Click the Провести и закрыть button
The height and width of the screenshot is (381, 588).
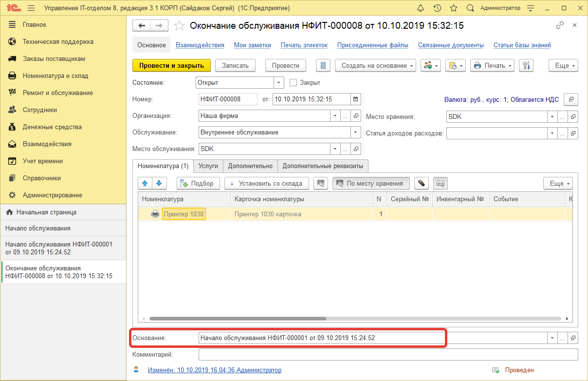coord(171,65)
